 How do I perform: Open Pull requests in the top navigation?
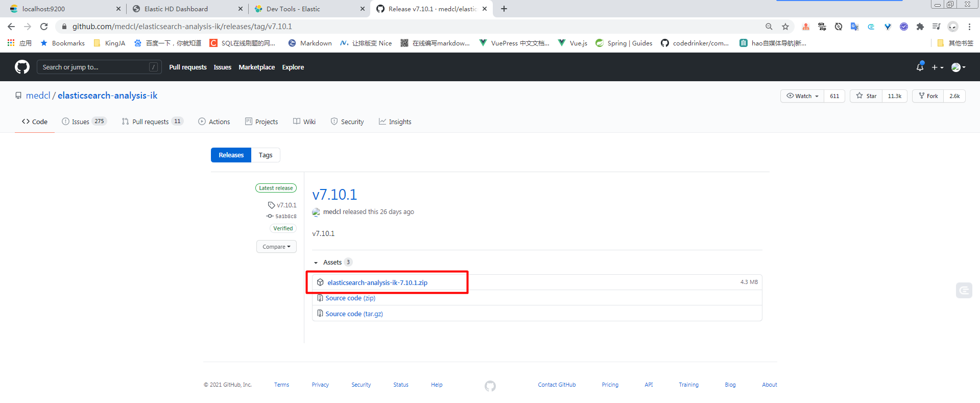(x=188, y=67)
